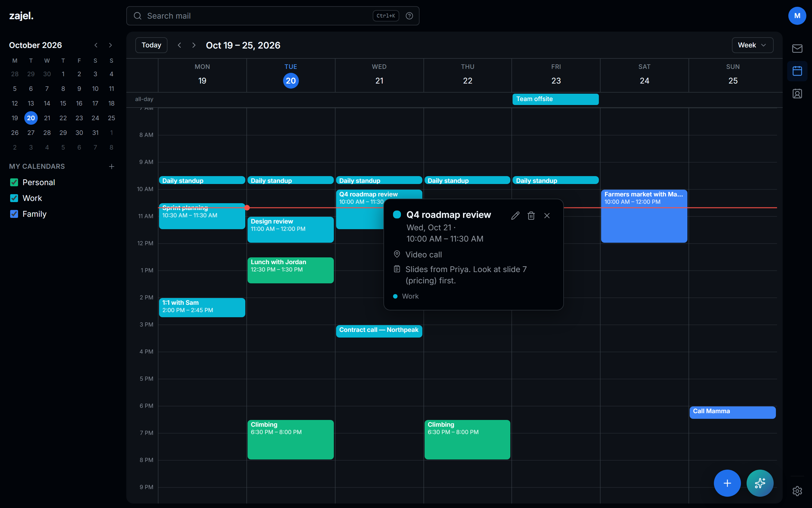Create new event with plus button

click(727, 483)
